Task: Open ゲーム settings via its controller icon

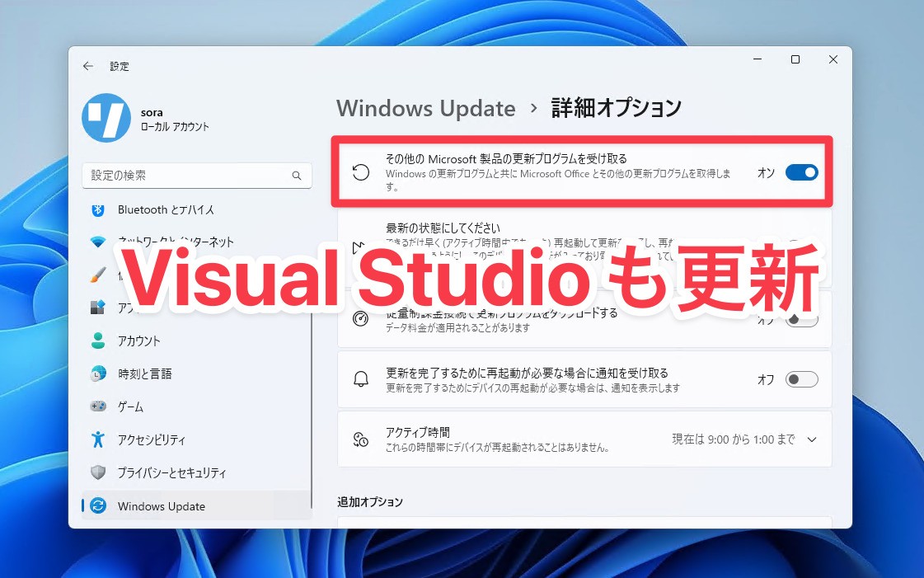Action: 97,406
